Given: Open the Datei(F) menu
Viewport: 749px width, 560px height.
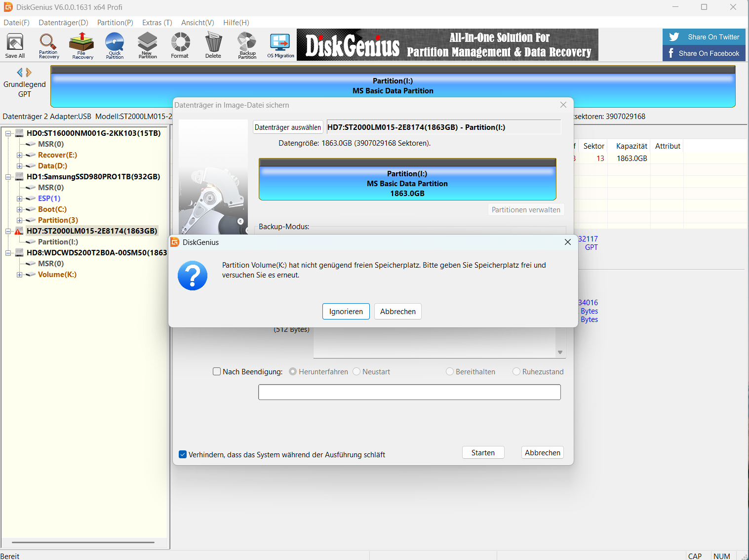Looking at the screenshot, I should click(17, 22).
